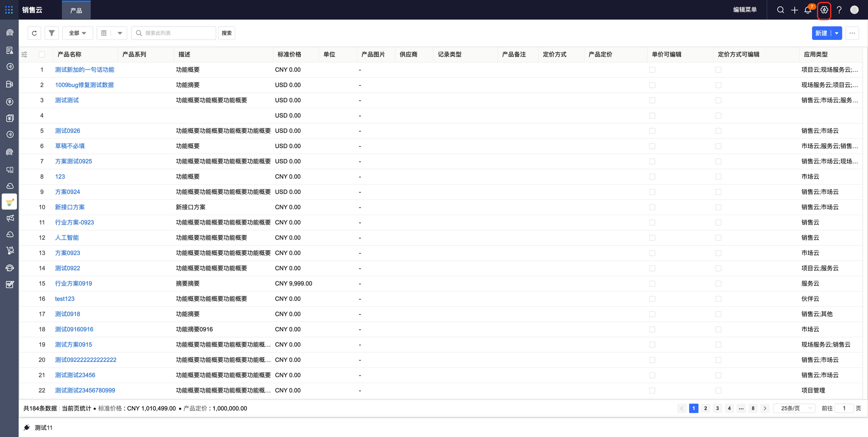
Task: Open the 编辑菜单 menu item
Action: (x=745, y=10)
